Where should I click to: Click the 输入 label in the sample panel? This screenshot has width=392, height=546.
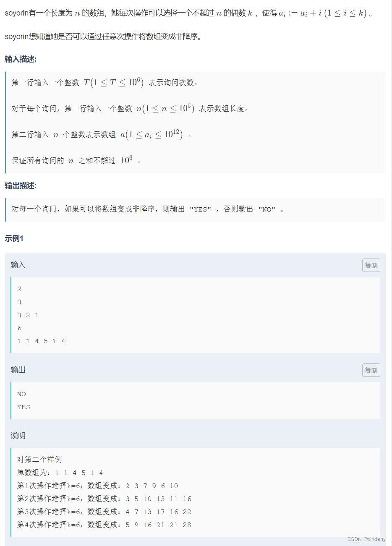coord(18,265)
